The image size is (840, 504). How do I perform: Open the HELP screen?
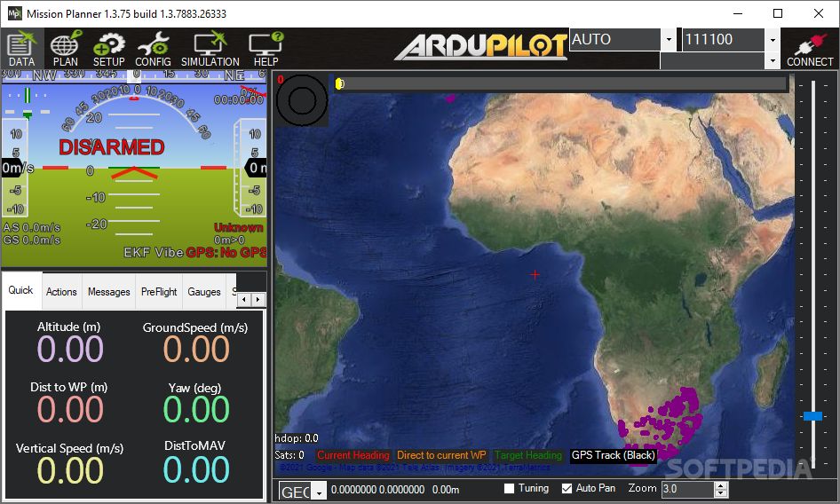tap(265, 49)
